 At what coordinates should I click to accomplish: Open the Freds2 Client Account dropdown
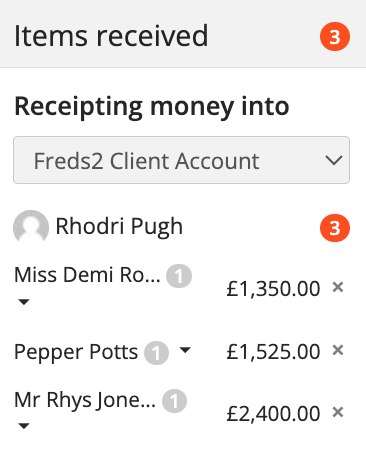pos(181,160)
